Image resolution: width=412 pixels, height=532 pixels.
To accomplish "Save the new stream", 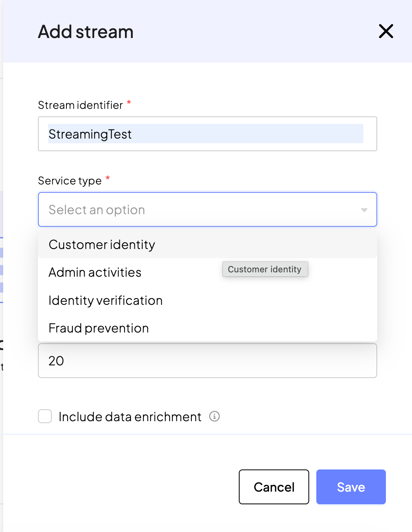I will (351, 487).
